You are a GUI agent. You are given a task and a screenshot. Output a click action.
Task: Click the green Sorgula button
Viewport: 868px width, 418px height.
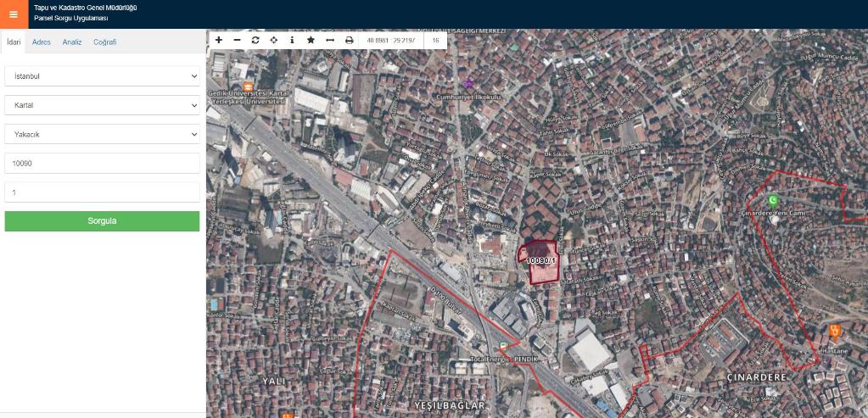[102, 221]
